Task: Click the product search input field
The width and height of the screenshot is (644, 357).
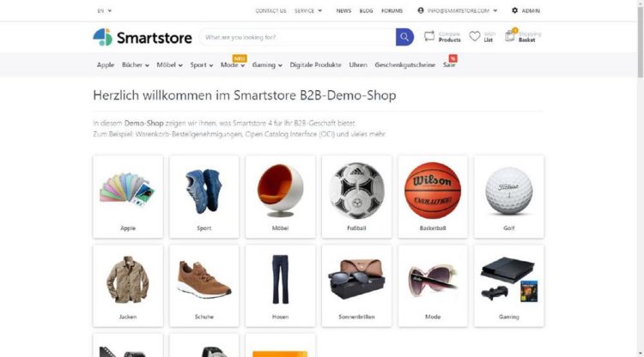Action: coord(298,38)
